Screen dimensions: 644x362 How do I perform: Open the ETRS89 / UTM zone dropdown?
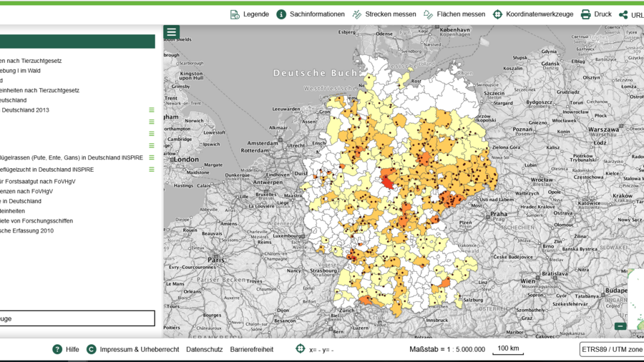(612, 349)
